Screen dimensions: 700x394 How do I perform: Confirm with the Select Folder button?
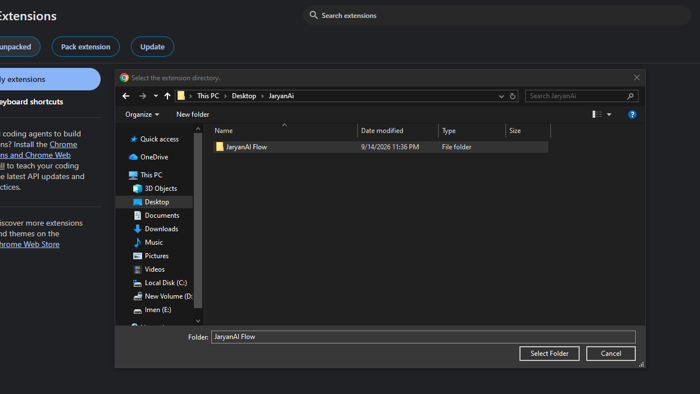550,353
